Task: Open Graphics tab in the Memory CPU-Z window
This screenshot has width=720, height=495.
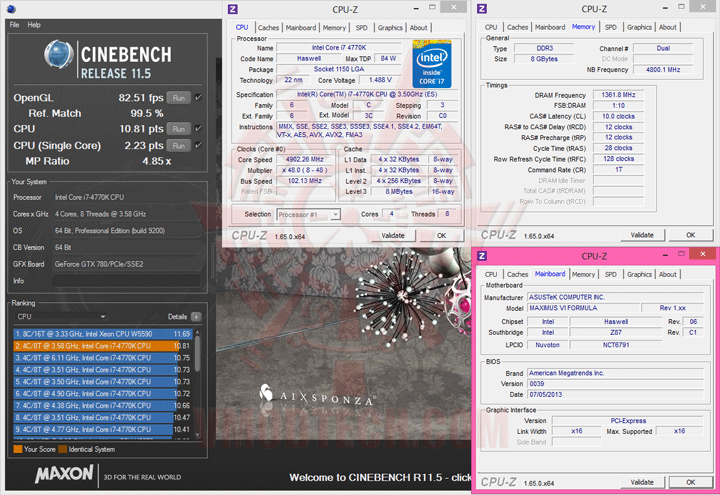Action: (639, 27)
